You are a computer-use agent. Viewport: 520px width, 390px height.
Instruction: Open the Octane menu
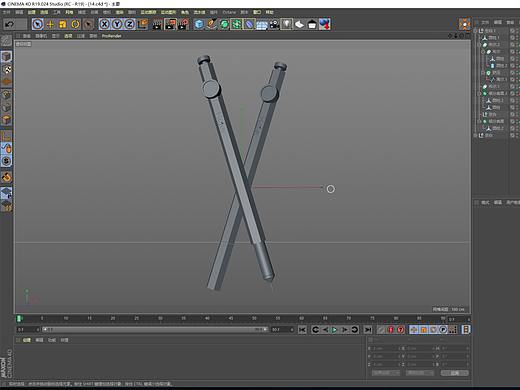(x=229, y=12)
